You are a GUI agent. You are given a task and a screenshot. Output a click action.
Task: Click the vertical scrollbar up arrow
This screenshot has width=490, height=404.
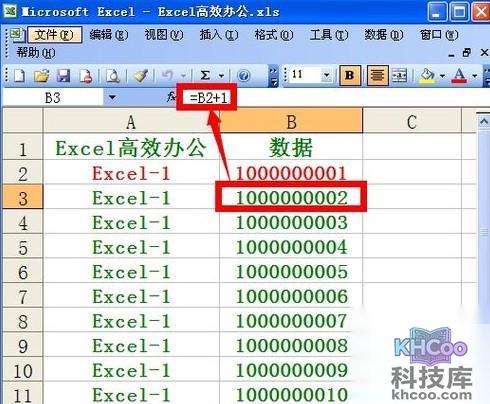(x=483, y=121)
